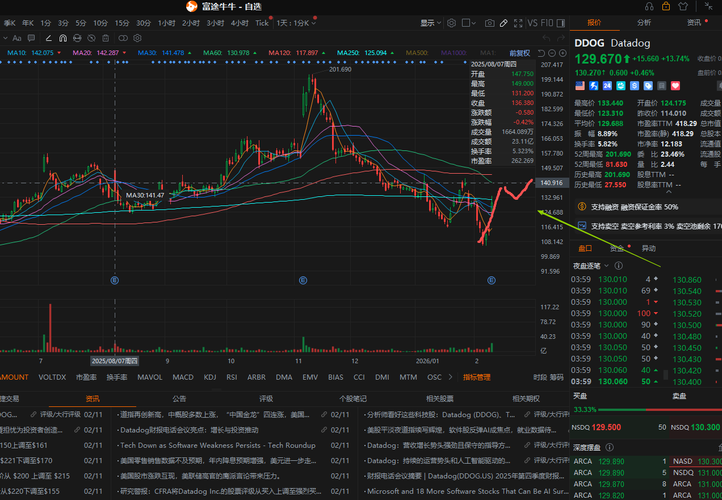Image resolution: width=722 pixels, height=500 pixels.
Task: Click the VS compare button
Action: click(533, 23)
